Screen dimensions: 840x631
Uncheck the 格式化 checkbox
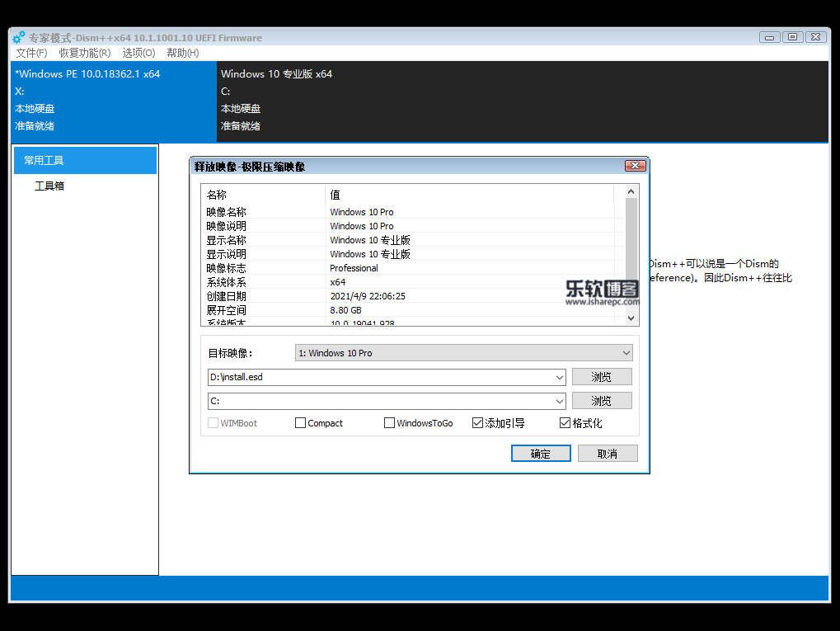pos(565,423)
